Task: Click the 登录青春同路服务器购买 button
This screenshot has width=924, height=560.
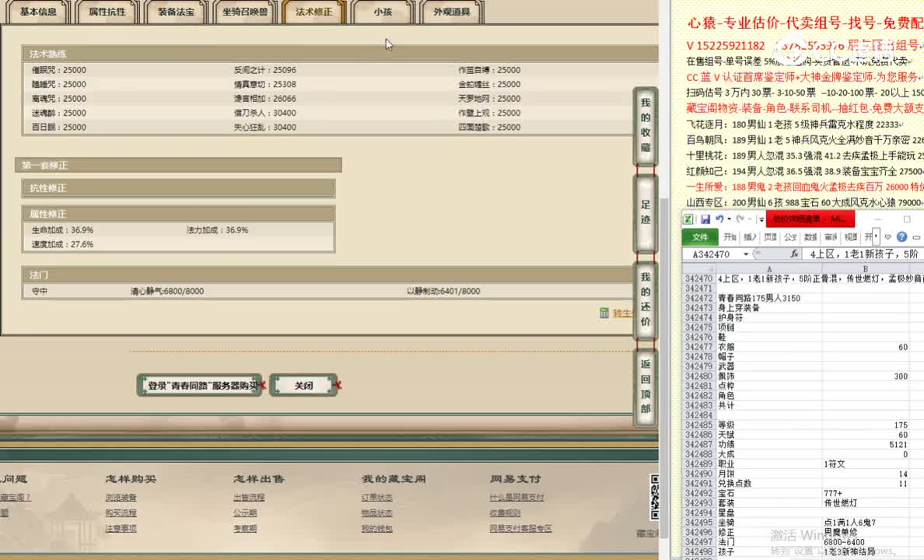Action: (199, 385)
